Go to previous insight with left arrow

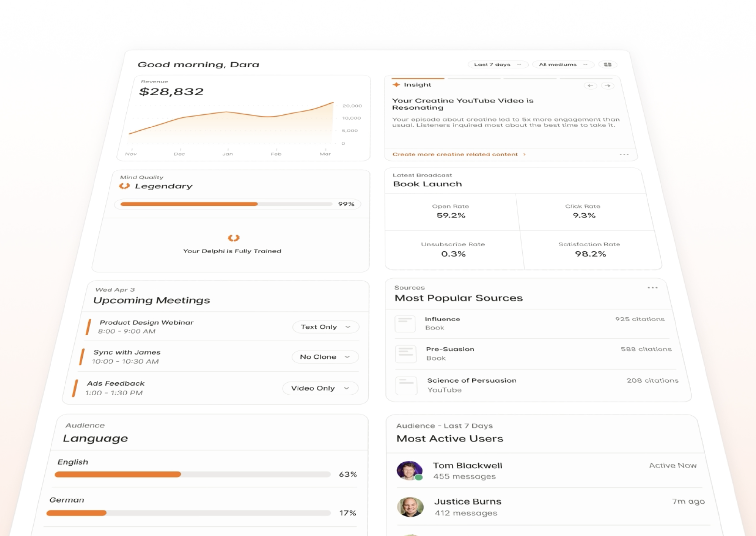coord(590,86)
